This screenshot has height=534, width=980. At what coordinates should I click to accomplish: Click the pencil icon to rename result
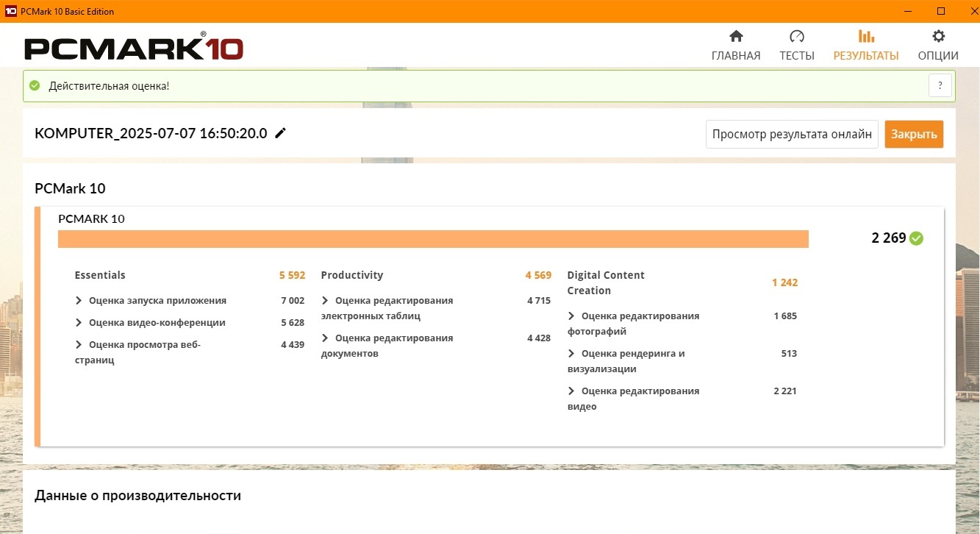tap(280, 133)
